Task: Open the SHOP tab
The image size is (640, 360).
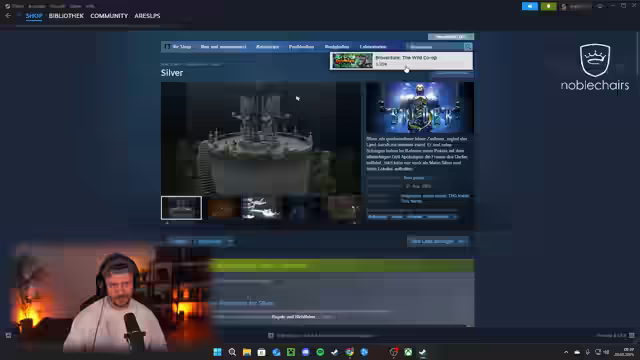Action: click(x=34, y=16)
